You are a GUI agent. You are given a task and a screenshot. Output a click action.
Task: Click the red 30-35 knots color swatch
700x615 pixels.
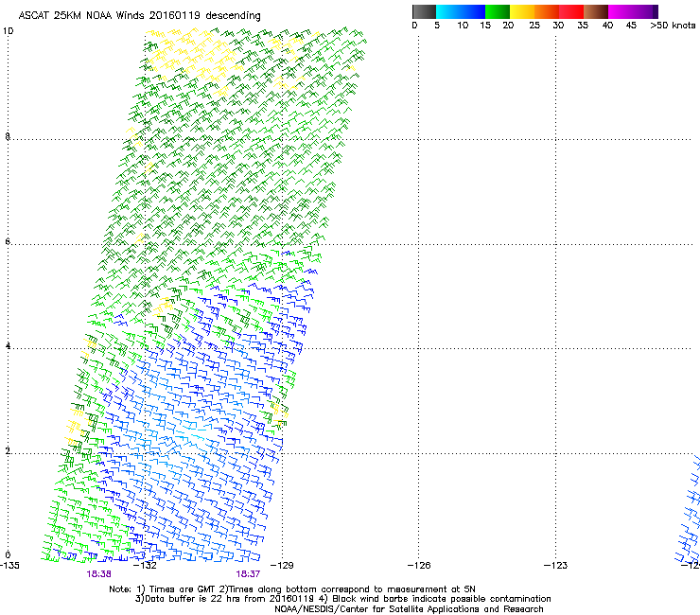(x=571, y=11)
